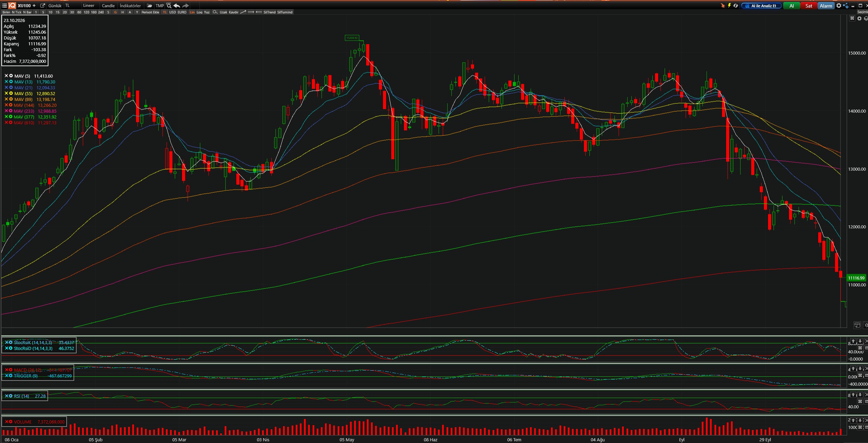
Task: Toggle visibility of MAV (55)
Action: point(11,93)
